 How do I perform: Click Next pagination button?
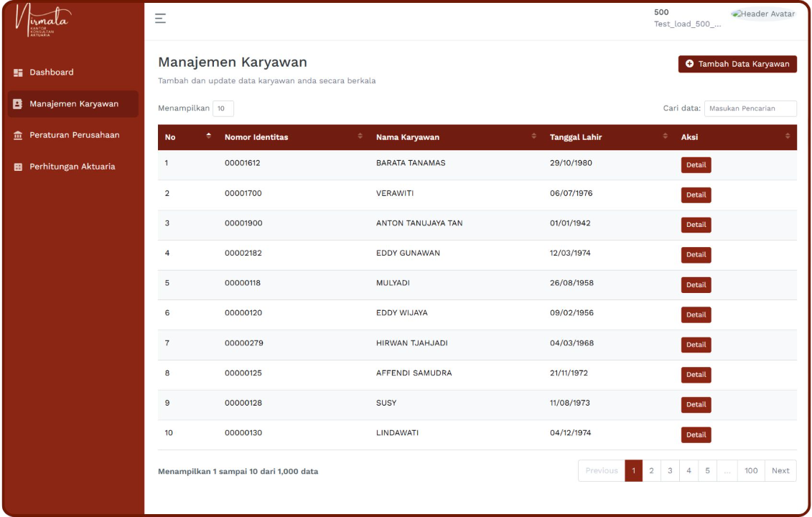pos(780,471)
